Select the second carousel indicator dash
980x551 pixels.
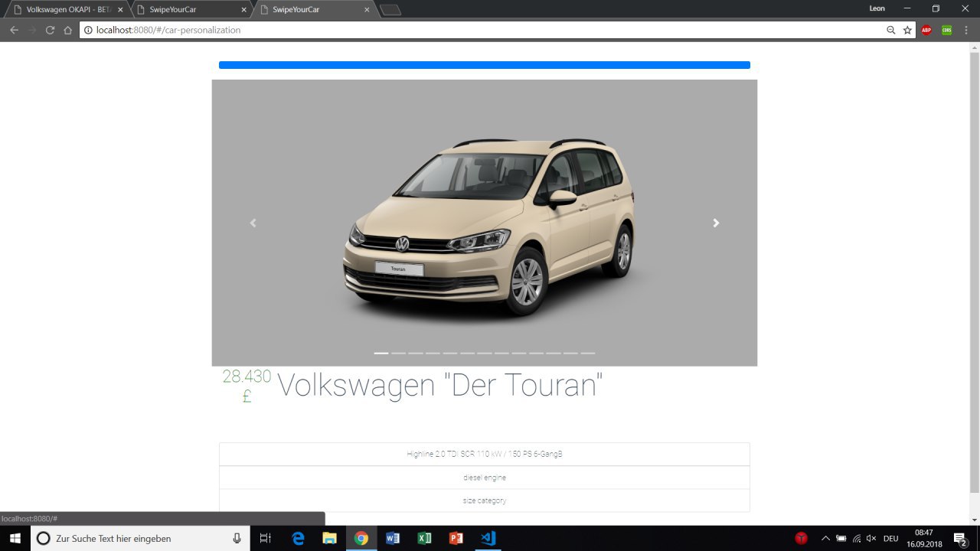point(398,353)
